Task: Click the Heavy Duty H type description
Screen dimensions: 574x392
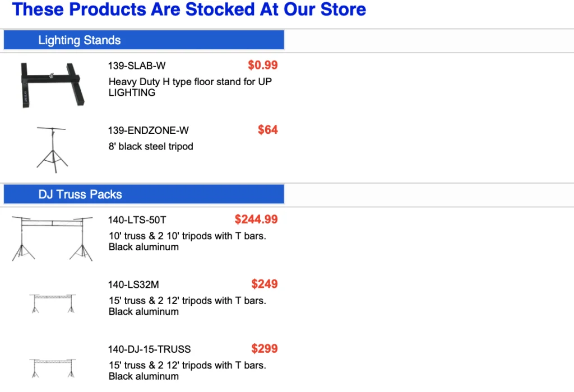Action: (190, 87)
